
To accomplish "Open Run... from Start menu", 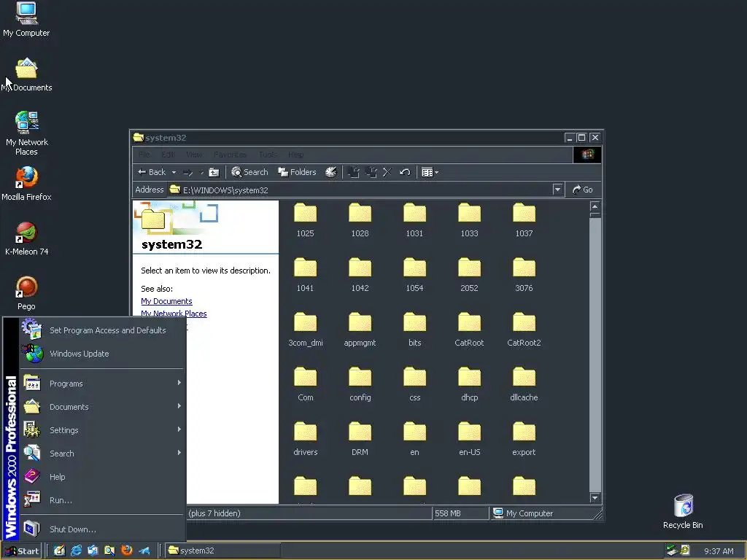I will pyautogui.click(x=102, y=500).
